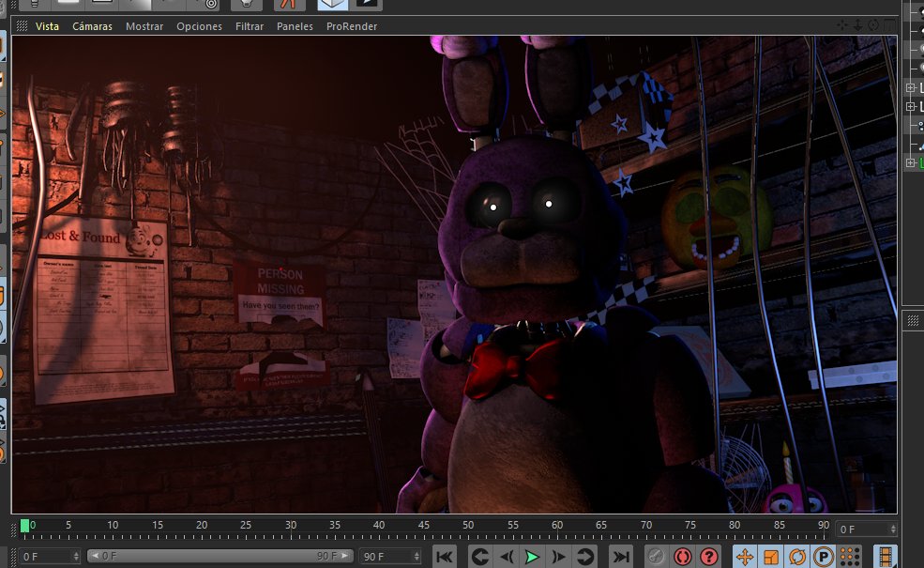The height and width of the screenshot is (568, 924).
Task: Open the Paneles viewport menu
Action: (295, 26)
